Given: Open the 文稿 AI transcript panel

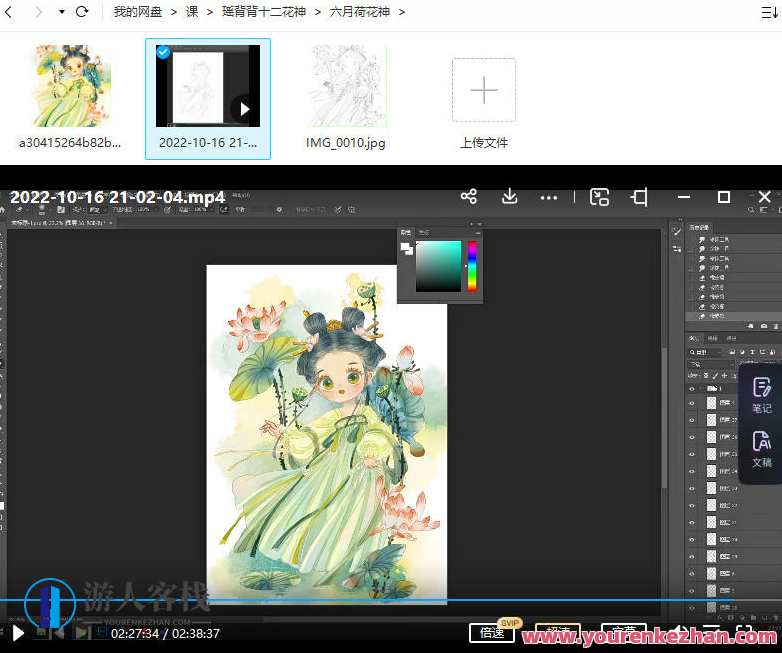Looking at the screenshot, I should click(x=762, y=449).
